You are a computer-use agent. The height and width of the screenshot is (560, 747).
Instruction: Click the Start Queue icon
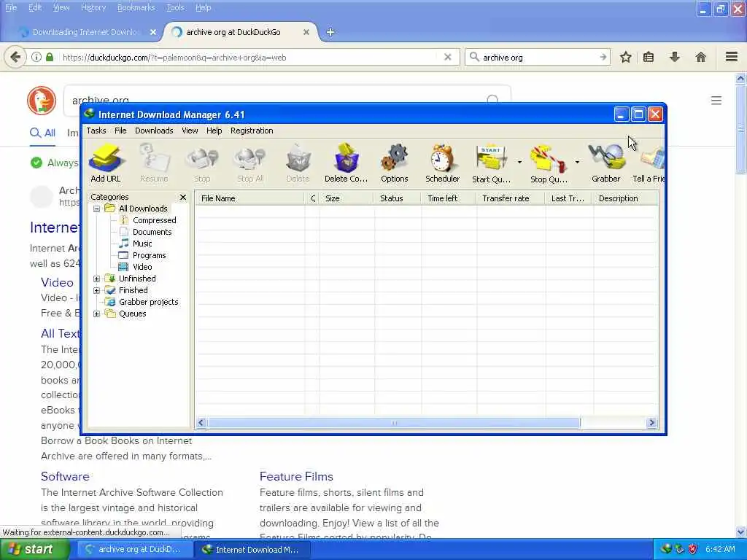pyautogui.click(x=491, y=163)
